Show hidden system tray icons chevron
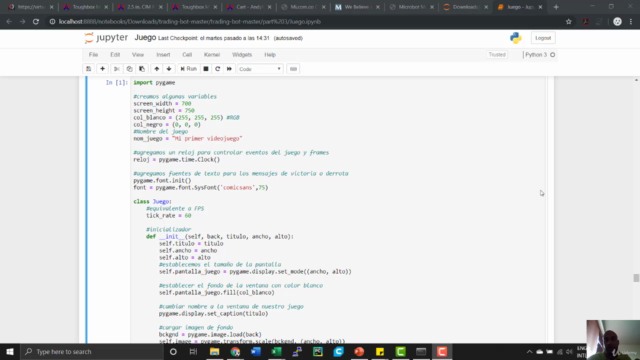 tap(529, 351)
